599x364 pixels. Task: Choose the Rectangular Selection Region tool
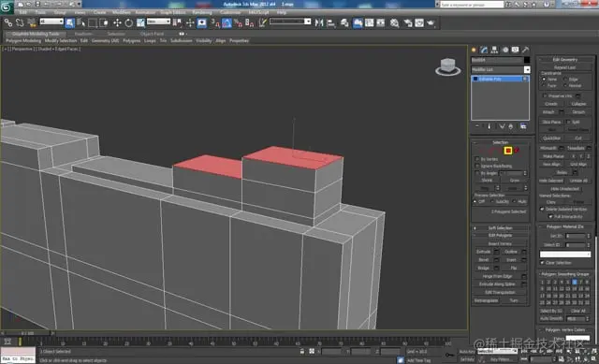tap(93, 22)
